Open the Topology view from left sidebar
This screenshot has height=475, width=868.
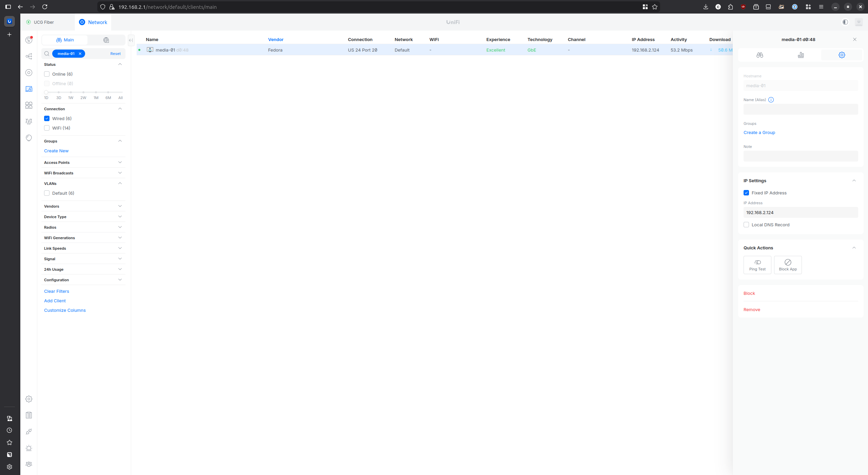pos(29,56)
